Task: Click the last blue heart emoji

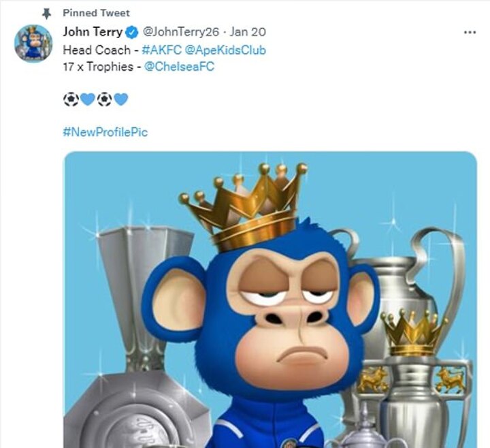Action: (x=121, y=99)
